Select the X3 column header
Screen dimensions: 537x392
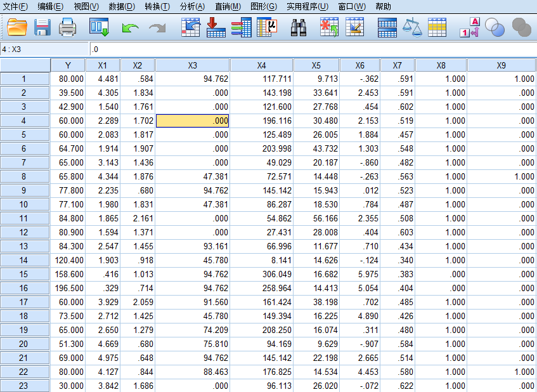click(193, 65)
